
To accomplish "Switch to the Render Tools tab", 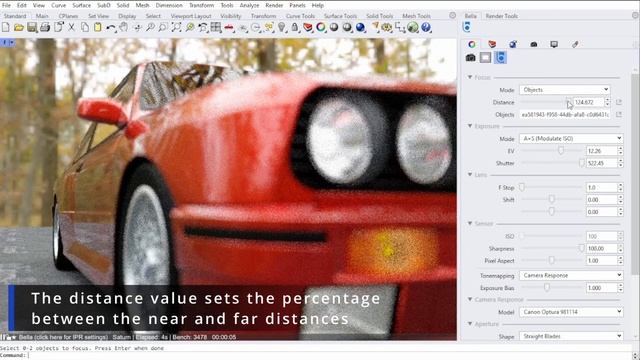I will point(502,16).
